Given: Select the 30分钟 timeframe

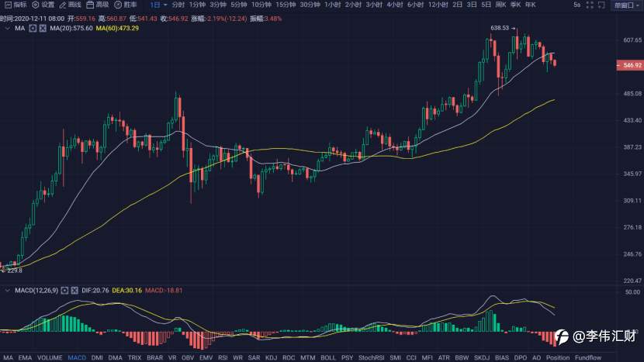Looking at the screenshot, I should pos(310,5).
